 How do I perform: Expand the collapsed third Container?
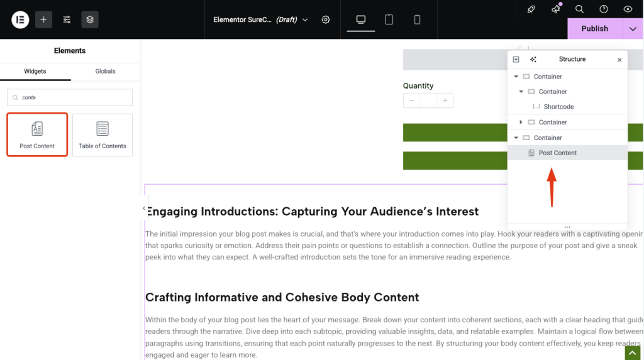pyautogui.click(x=521, y=123)
